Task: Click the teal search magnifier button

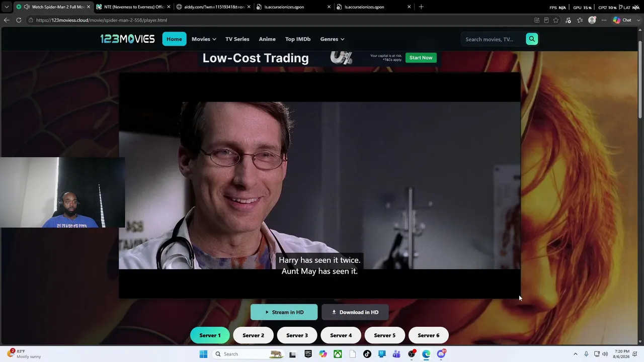Action: pyautogui.click(x=532, y=39)
